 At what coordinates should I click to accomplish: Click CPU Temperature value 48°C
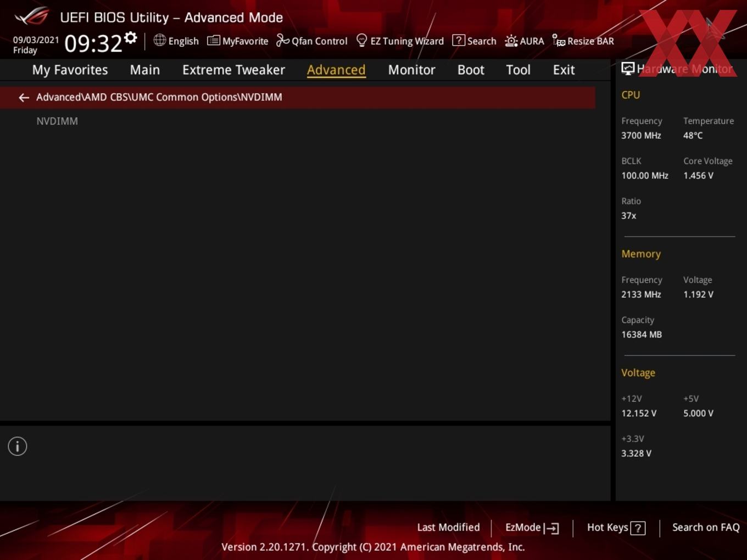coord(693,136)
